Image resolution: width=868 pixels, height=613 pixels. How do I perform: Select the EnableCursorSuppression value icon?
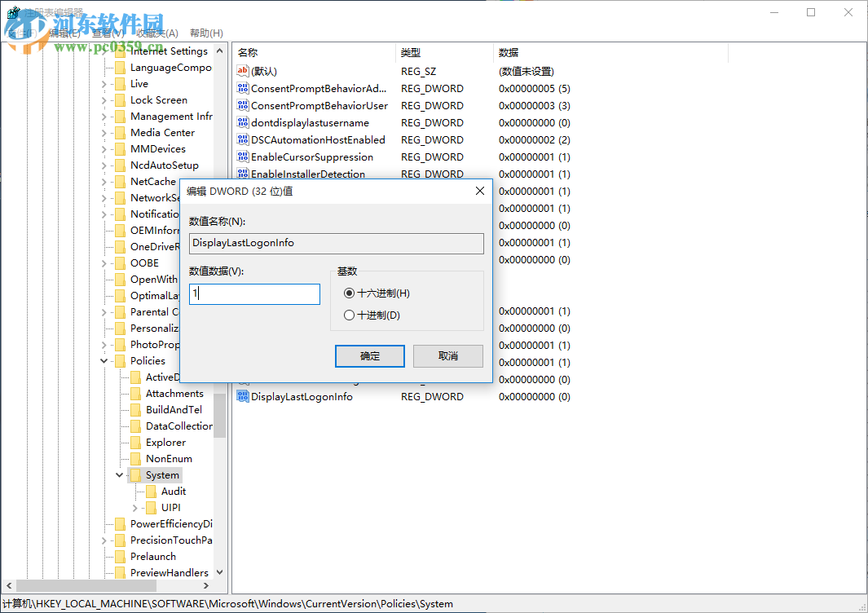point(242,157)
